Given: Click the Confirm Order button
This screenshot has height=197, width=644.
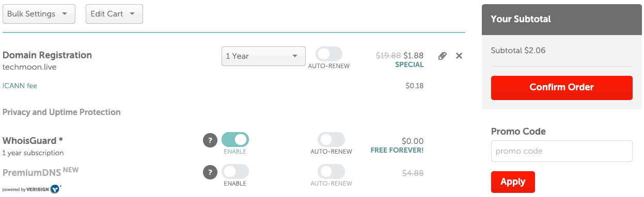Looking at the screenshot, I should (561, 88).
